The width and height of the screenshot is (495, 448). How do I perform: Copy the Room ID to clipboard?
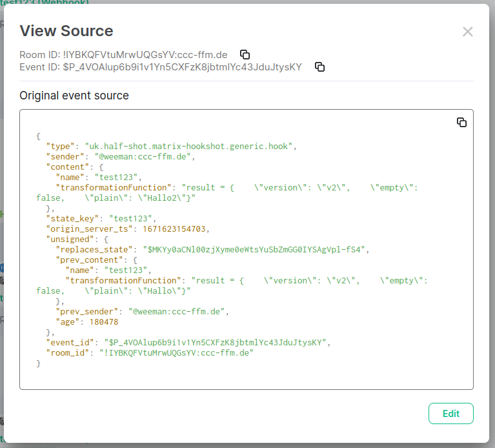coord(245,55)
